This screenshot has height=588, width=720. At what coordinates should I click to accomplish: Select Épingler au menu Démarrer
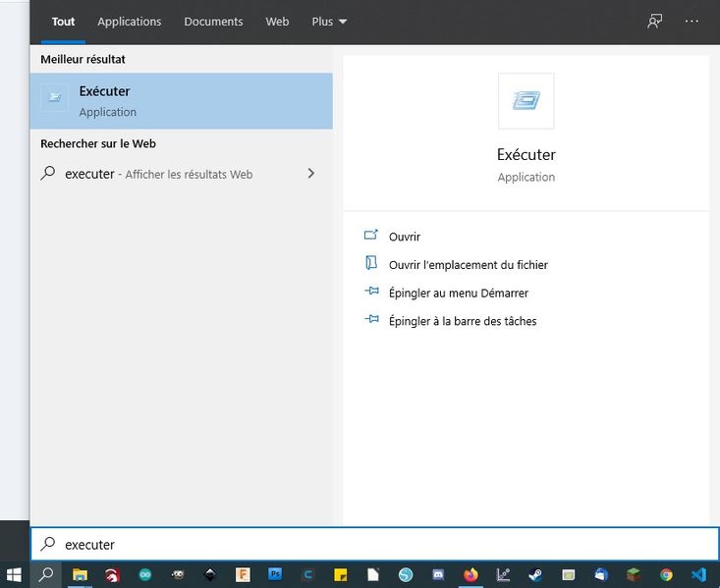click(458, 293)
